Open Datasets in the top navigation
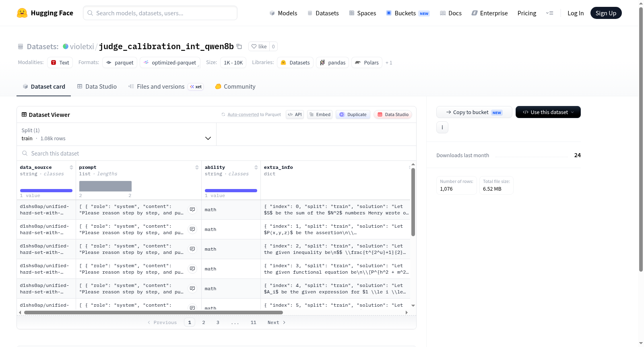The height and width of the screenshot is (347, 644). coord(323,13)
